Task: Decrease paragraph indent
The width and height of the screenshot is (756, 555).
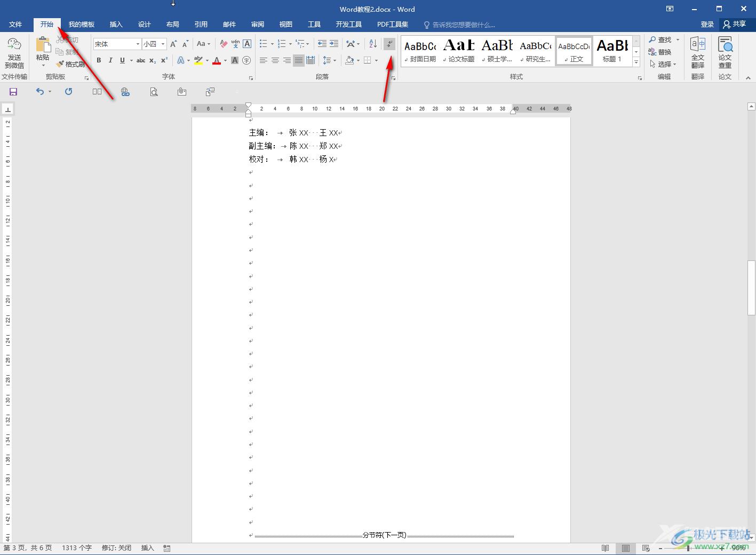Action: click(x=322, y=44)
